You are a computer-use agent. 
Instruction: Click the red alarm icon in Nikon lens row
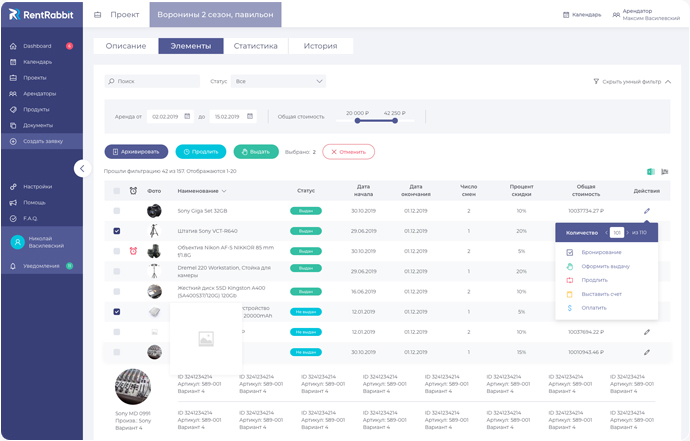133,251
